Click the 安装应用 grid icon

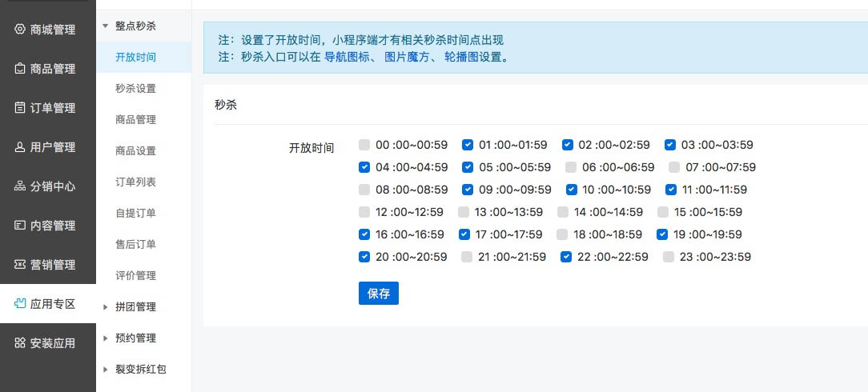[x=20, y=342]
